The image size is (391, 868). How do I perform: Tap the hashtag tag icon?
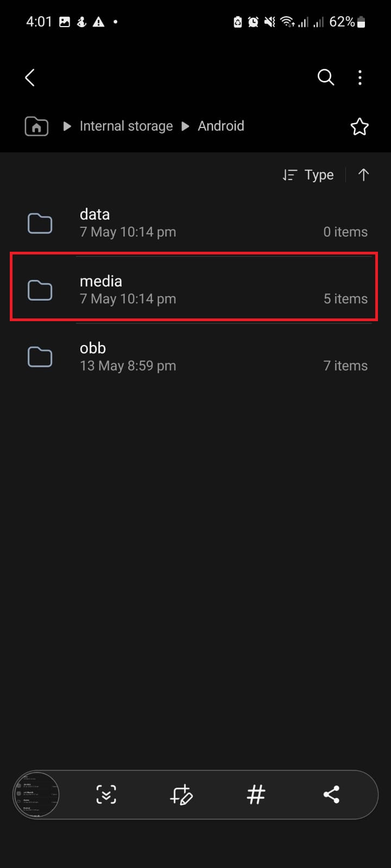pos(256,795)
